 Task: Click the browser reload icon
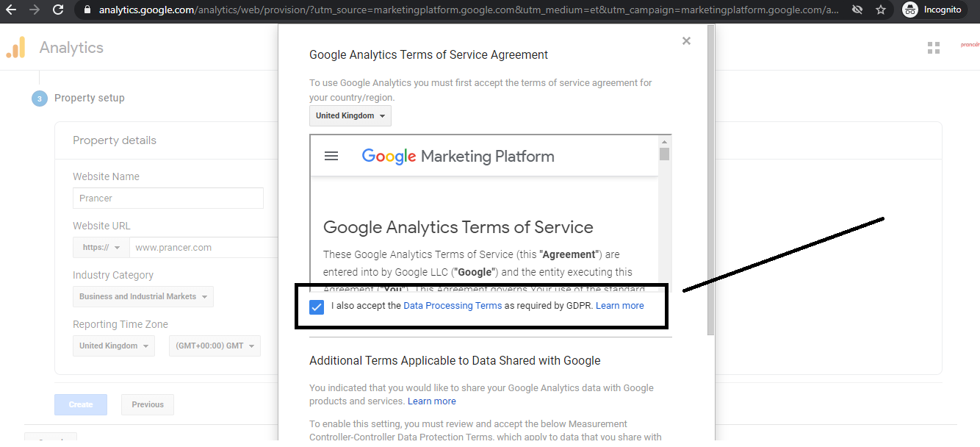pyautogui.click(x=58, y=10)
